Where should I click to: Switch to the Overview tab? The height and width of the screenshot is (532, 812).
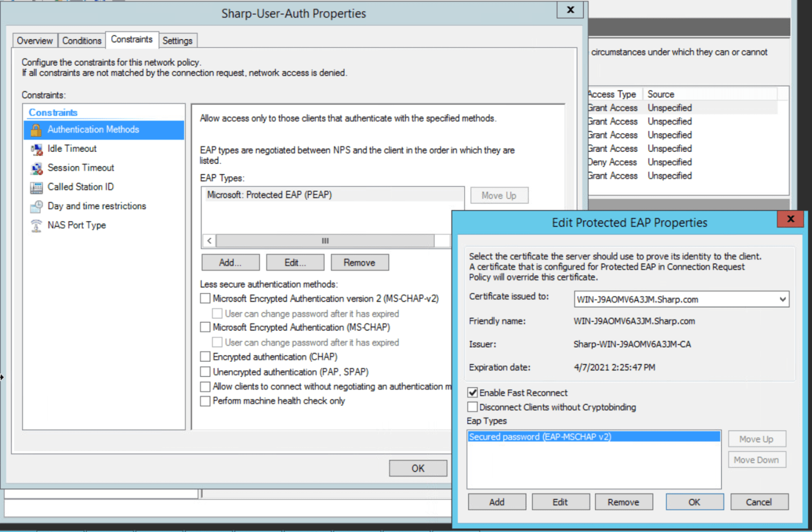tap(35, 40)
